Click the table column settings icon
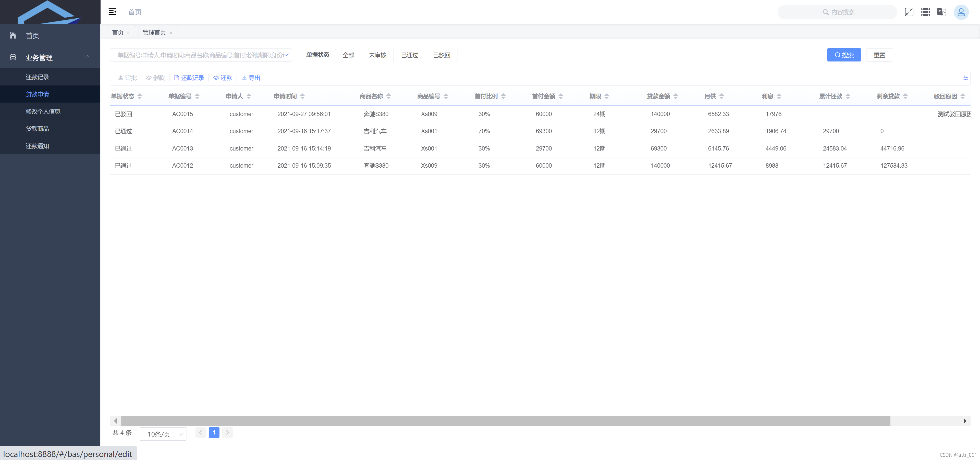This screenshot has height=460, width=980. coord(965,78)
